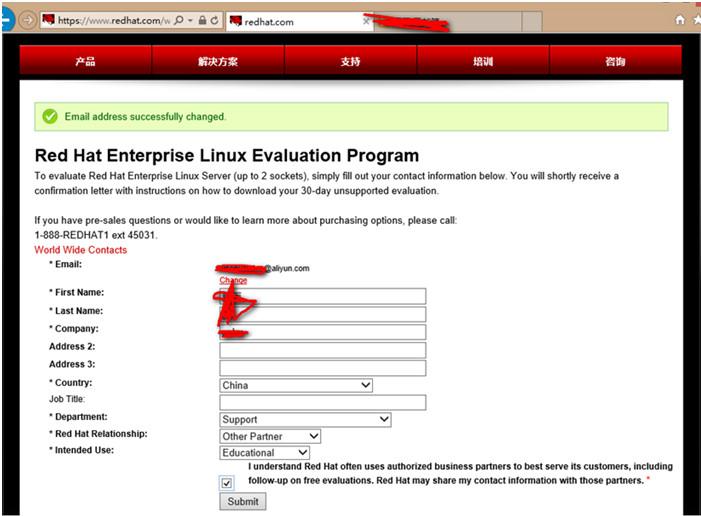The width and height of the screenshot is (701, 516).
Task: Click the Red Hat favicon in address bar
Action: (x=48, y=20)
